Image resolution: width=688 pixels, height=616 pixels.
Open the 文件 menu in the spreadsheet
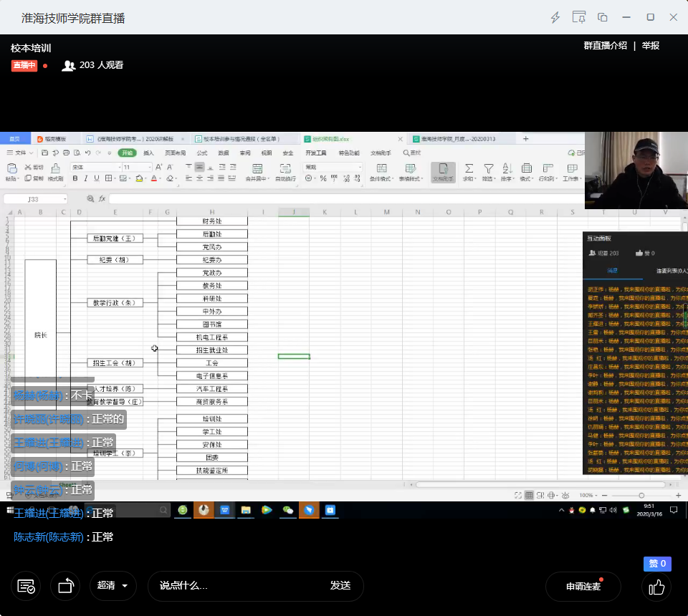click(20, 153)
